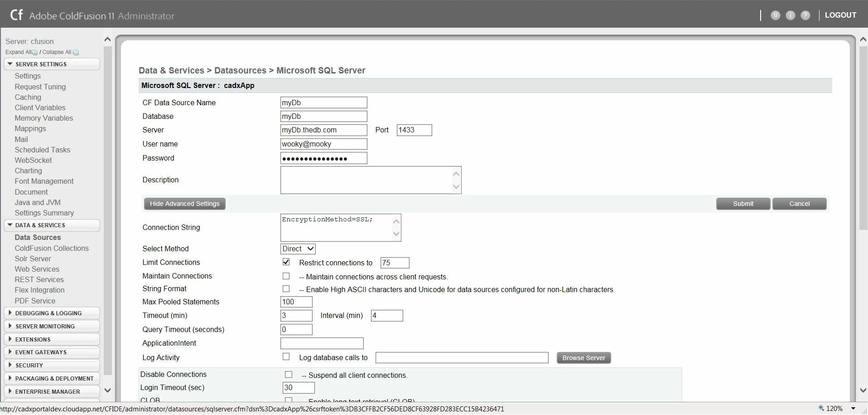Expand the Event Gateways section
The width and height of the screenshot is (868, 415).
point(52,352)
